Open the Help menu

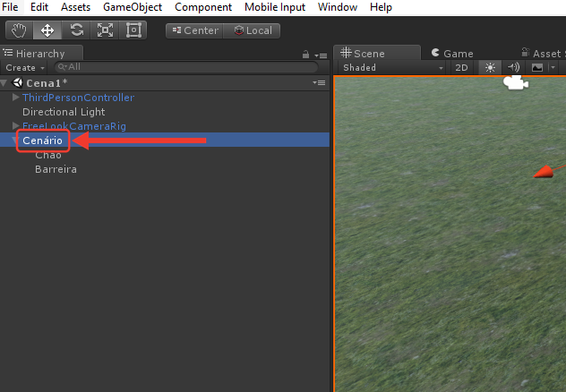point(381,7)
